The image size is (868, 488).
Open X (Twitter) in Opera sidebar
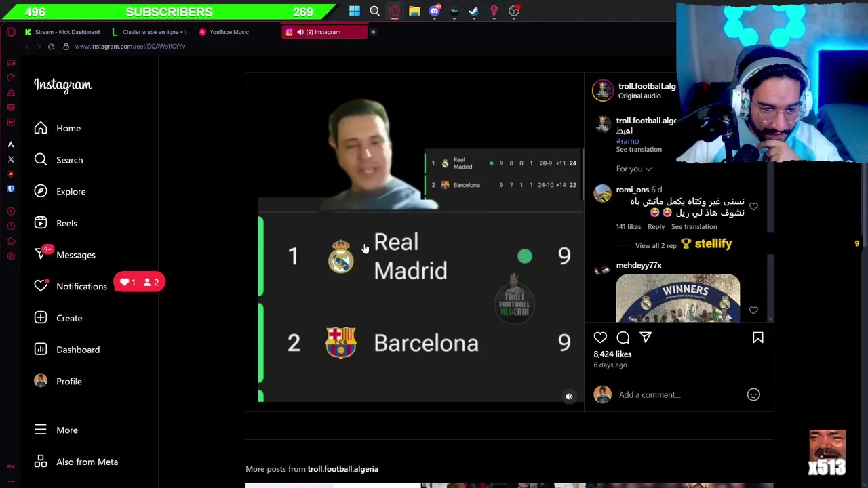click(x=11, y=159)
